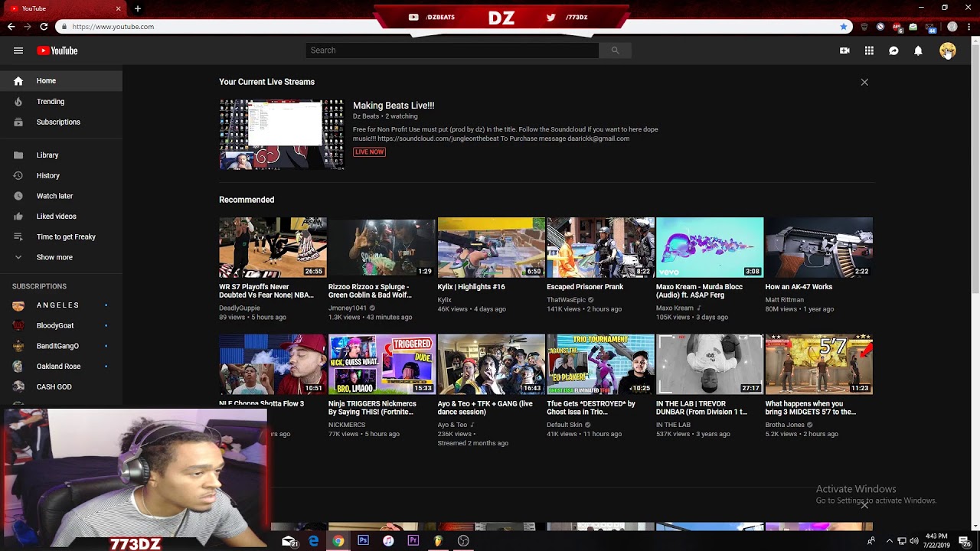Open the IN THE LAB Trevor Dunbar thumbnail
The image size is (980, 551).
[x=710, y=364]
